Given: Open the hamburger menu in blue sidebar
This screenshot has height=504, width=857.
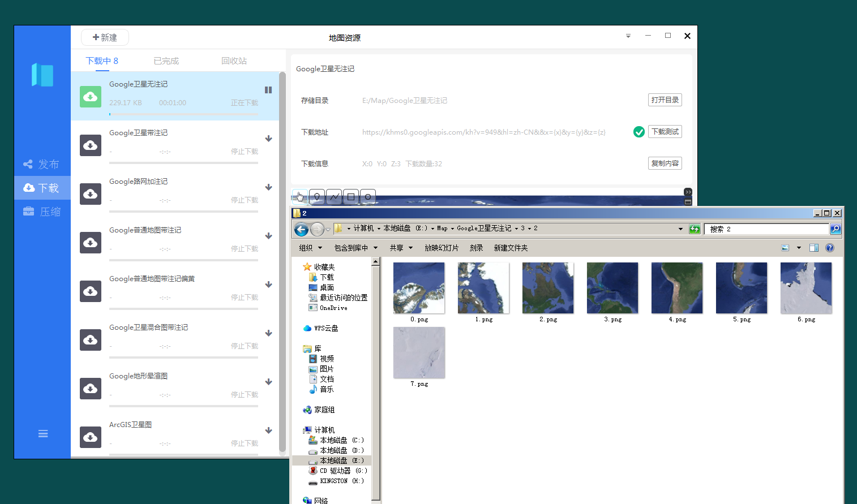Looking at the screenshot, I should coord(43,434).
